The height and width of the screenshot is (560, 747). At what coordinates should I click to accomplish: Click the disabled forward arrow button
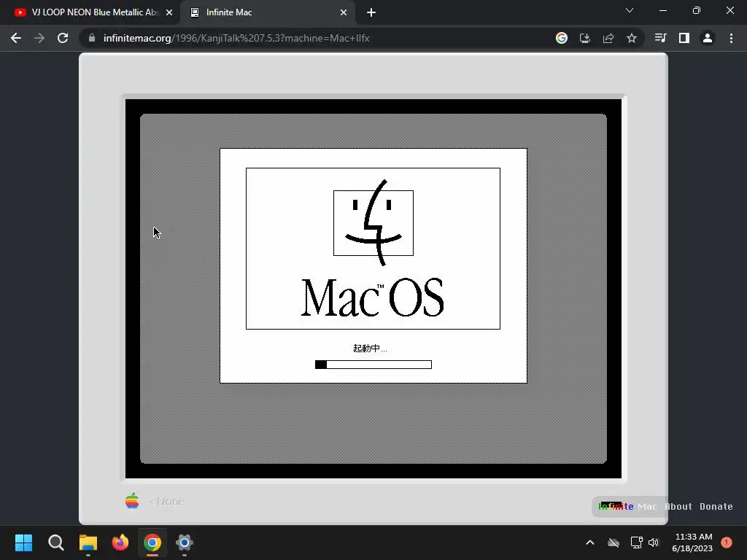click(x=39, y=38)
